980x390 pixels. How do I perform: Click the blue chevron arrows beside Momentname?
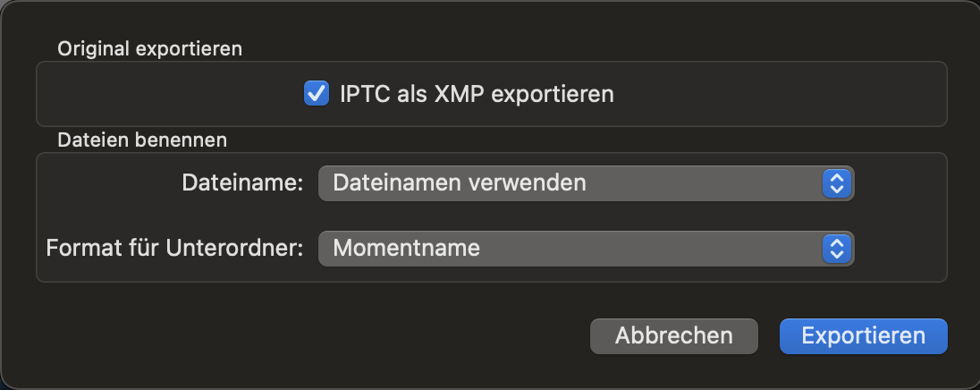tap(836, 248)
